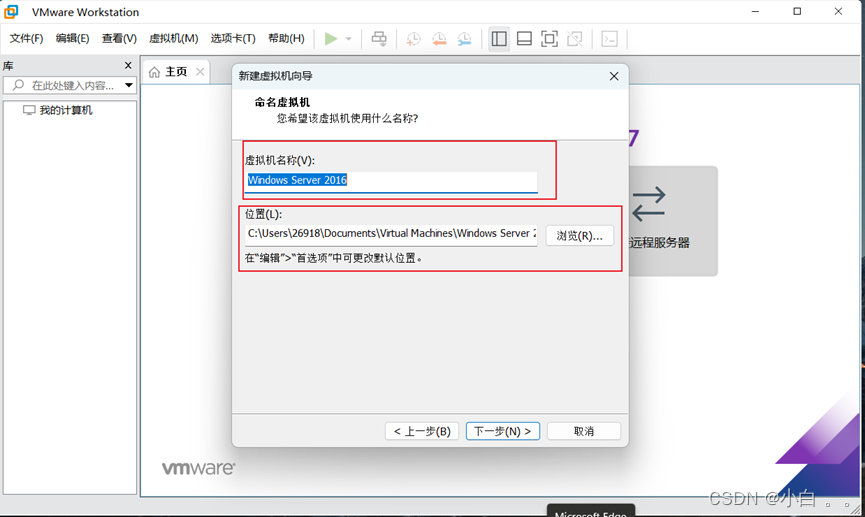Open the 查看(V) menu
This screenshot has height=517, width=865.
pos(119,38)
